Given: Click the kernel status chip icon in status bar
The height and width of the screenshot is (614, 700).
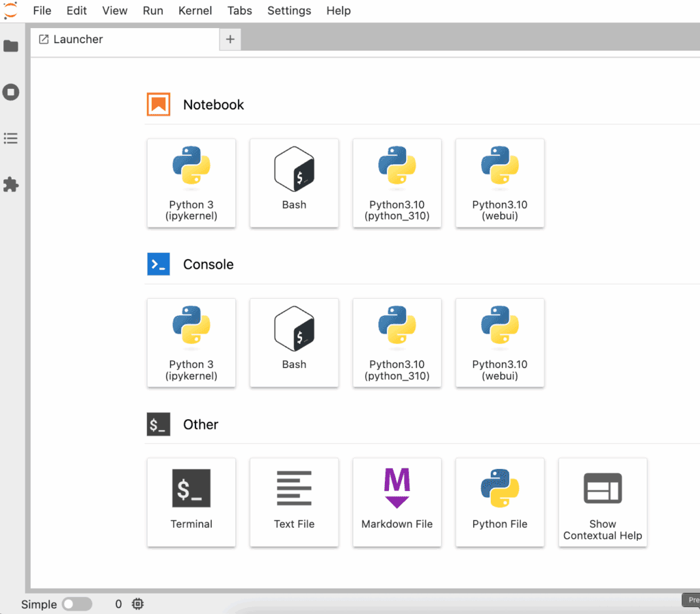Looking at the screenshot, I should [x=138, y=604].
